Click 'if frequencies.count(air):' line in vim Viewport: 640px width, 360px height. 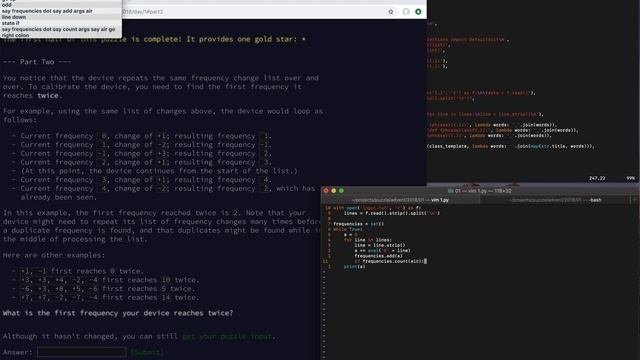pos(390,261)
